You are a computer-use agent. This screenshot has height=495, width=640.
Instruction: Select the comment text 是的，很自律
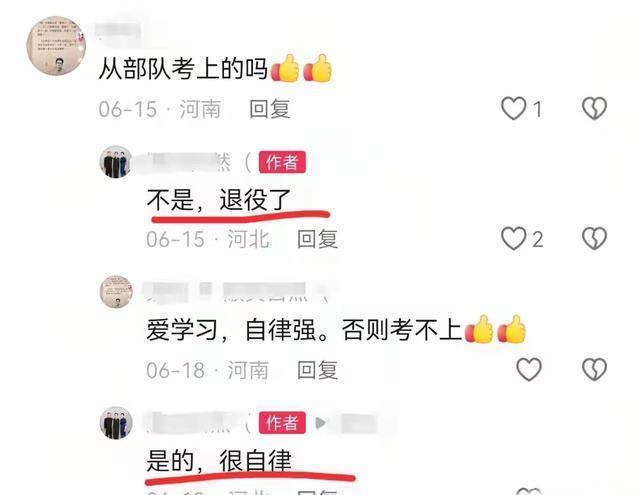219,460
